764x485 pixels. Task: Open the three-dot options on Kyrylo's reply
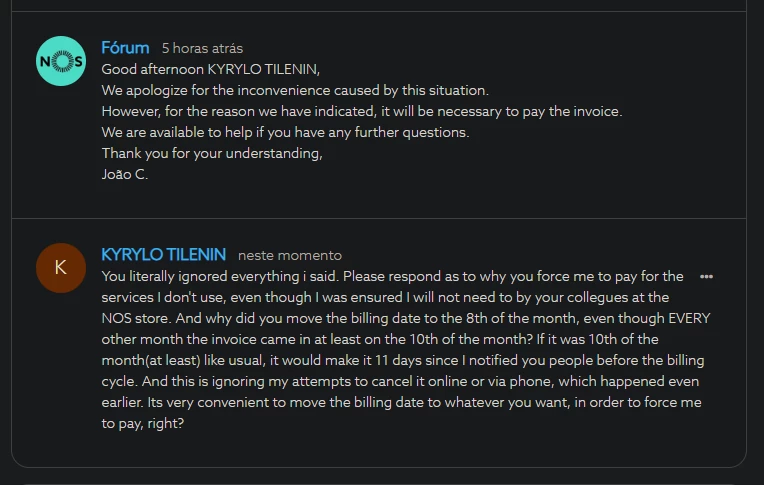pyautogui.click(x=706, y=276)
